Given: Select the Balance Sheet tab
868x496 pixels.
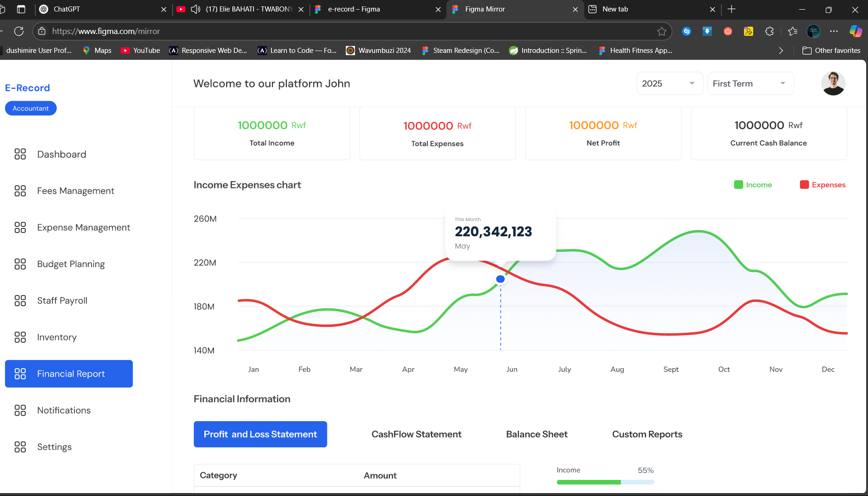Looking at the screenshot, I should tap(536, 434).
